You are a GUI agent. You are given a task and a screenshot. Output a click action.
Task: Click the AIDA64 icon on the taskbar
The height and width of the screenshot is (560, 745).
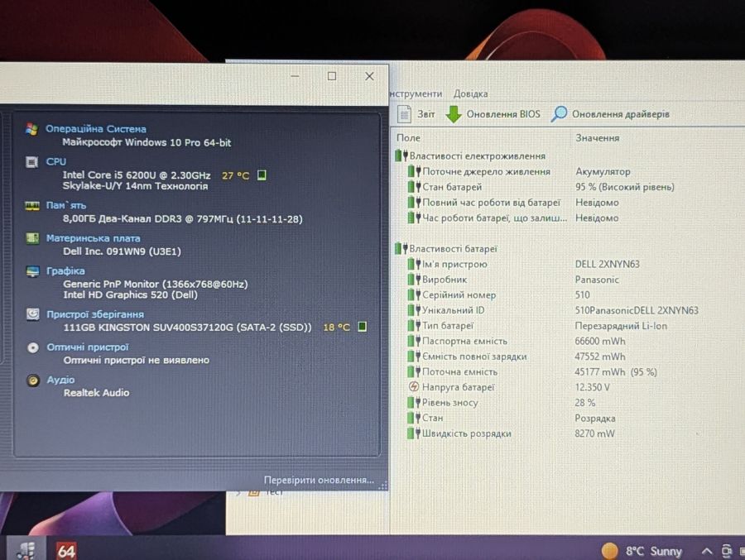coord(66,551)
